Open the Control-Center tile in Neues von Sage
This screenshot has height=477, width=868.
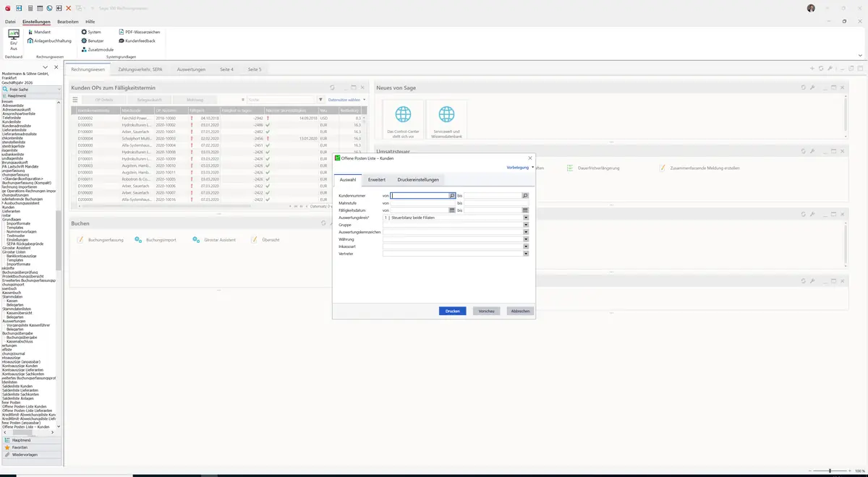tap(403, 121)
